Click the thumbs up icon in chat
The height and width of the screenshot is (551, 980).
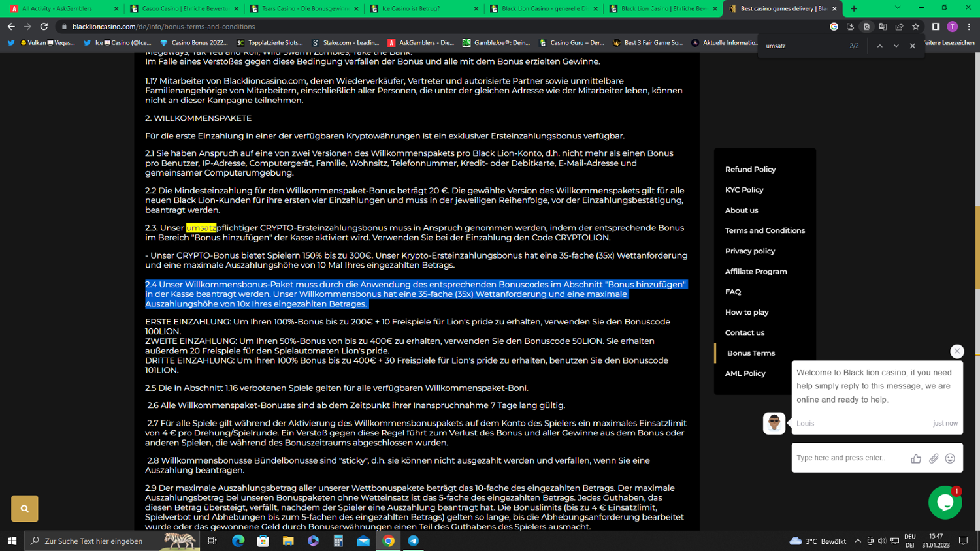pyautogui.click(x=916, y=458)
